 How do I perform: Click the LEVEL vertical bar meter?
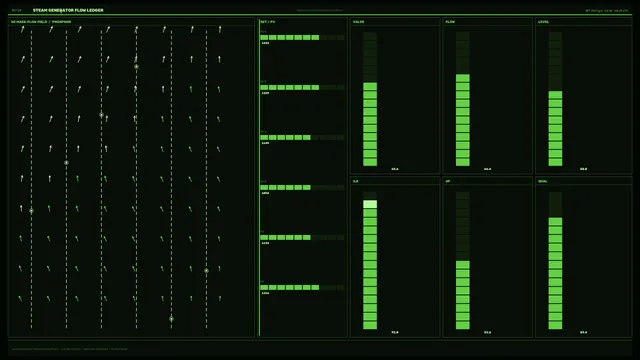555,99
